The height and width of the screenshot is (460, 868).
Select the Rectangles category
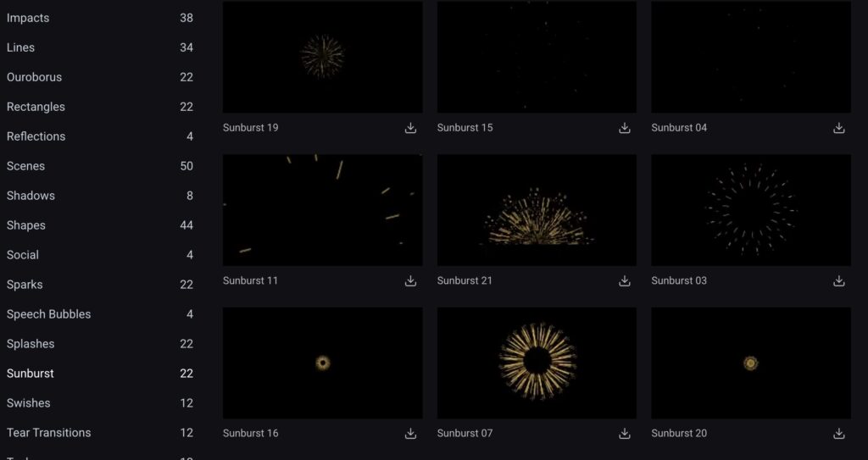[x=100, y=107]
